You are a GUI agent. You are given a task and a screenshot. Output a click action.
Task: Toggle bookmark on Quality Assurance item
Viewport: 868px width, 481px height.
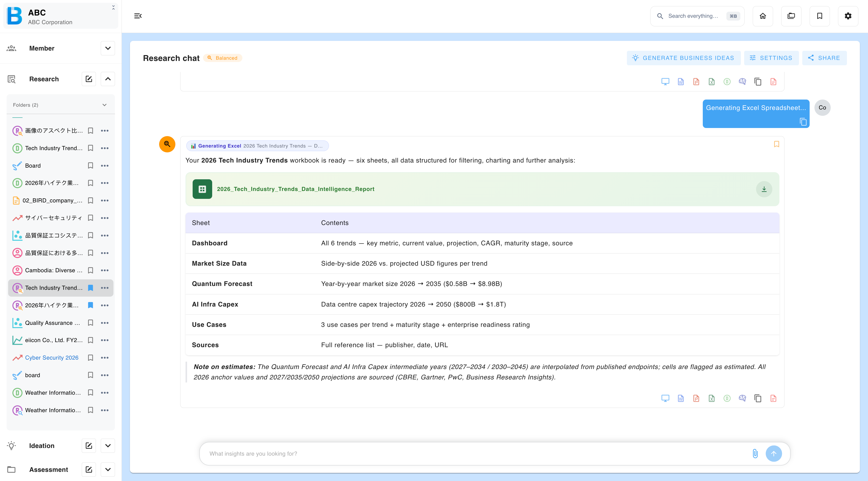(x=90, y=323)
